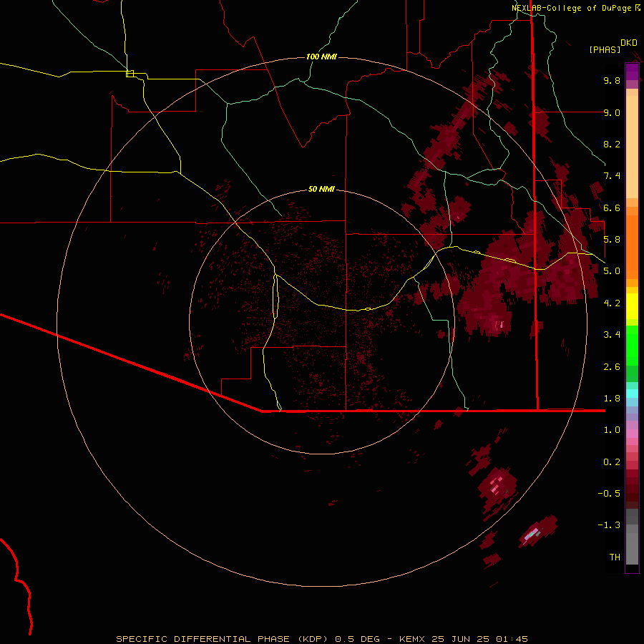Screen dimensions: 644x644
Task: Click the -1.3 scale value
Action: tap(609, 525)
